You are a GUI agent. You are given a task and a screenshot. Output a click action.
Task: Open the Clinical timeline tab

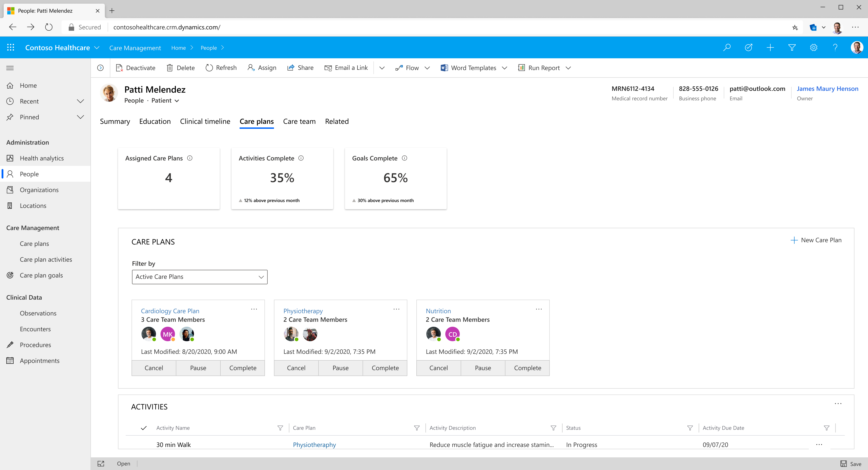205,121
